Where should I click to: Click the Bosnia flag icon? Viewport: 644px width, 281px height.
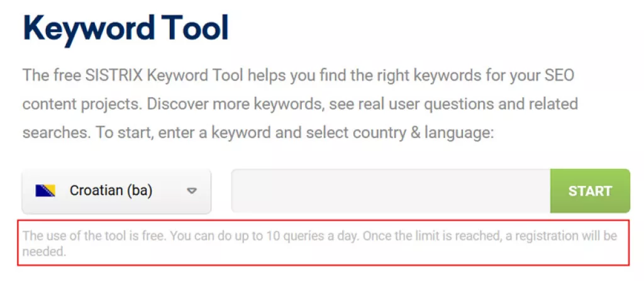tap(45, 190)
